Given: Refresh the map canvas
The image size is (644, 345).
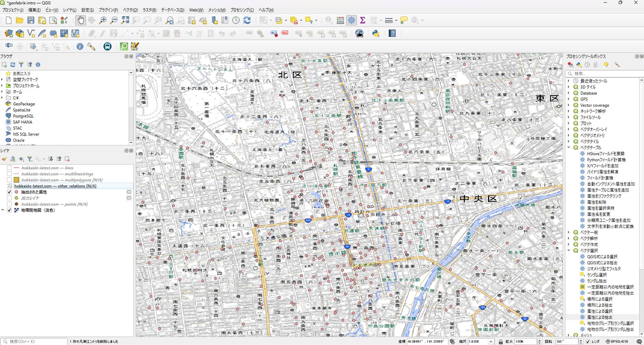Looking at the screenshot, I should click(x=247, y=20).
